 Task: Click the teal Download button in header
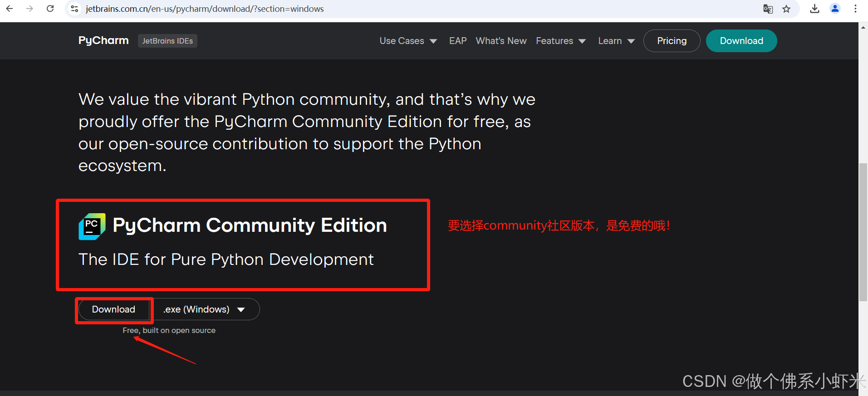(741, 41)
